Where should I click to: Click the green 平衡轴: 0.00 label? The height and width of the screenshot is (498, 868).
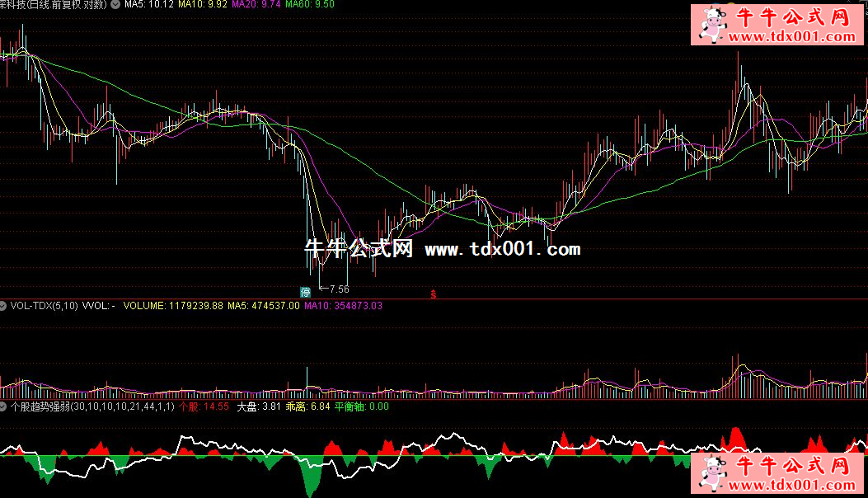pos(361,406)
